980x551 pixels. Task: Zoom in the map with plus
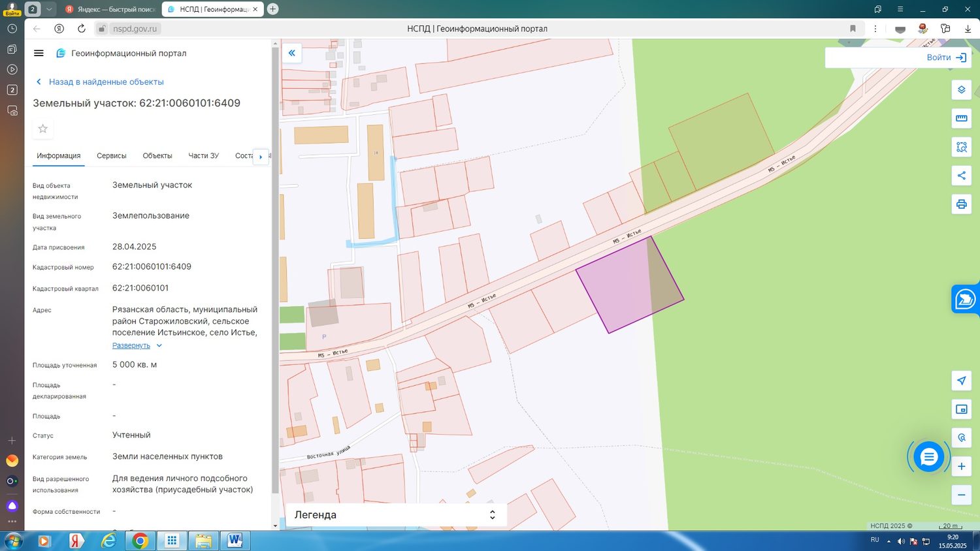(x=961, y=466)
